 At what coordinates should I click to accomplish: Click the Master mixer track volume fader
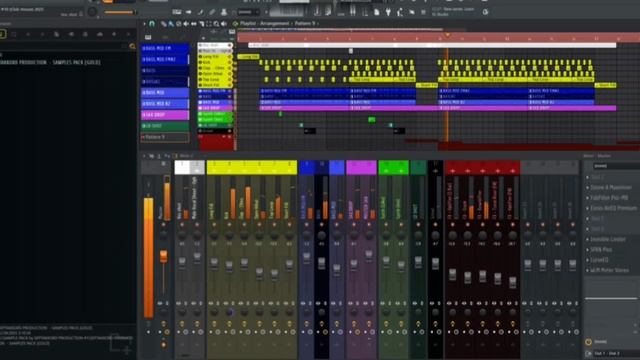click(x=164, y=257)
